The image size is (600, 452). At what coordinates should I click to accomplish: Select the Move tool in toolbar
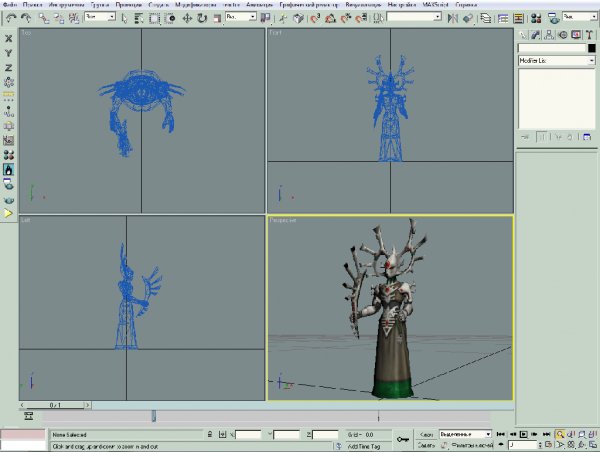tap(187, 18)
